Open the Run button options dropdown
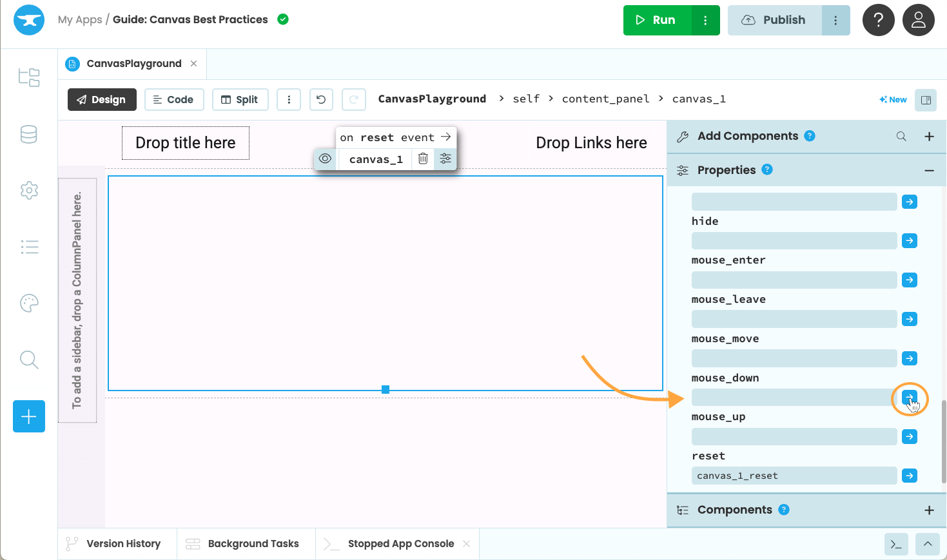 705,20
